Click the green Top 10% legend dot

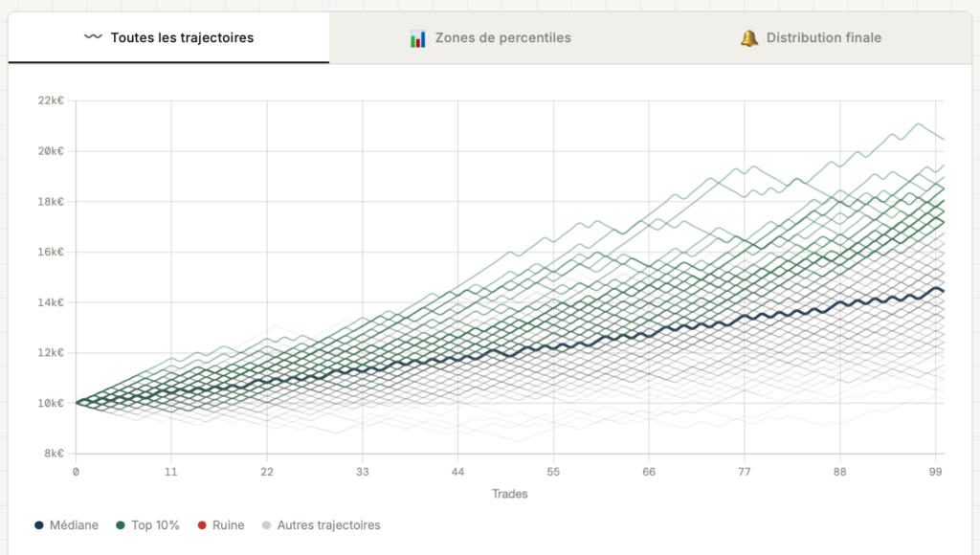(121, 525)
